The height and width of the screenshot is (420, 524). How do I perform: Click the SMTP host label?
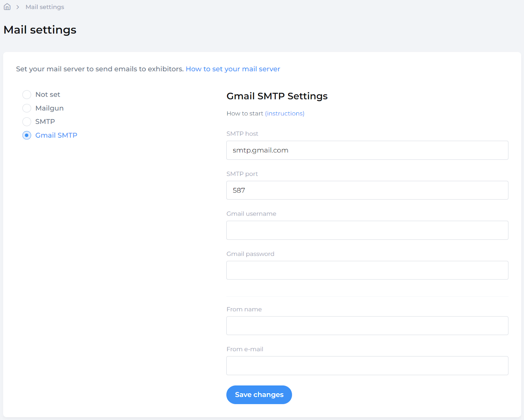pos(242,134)
